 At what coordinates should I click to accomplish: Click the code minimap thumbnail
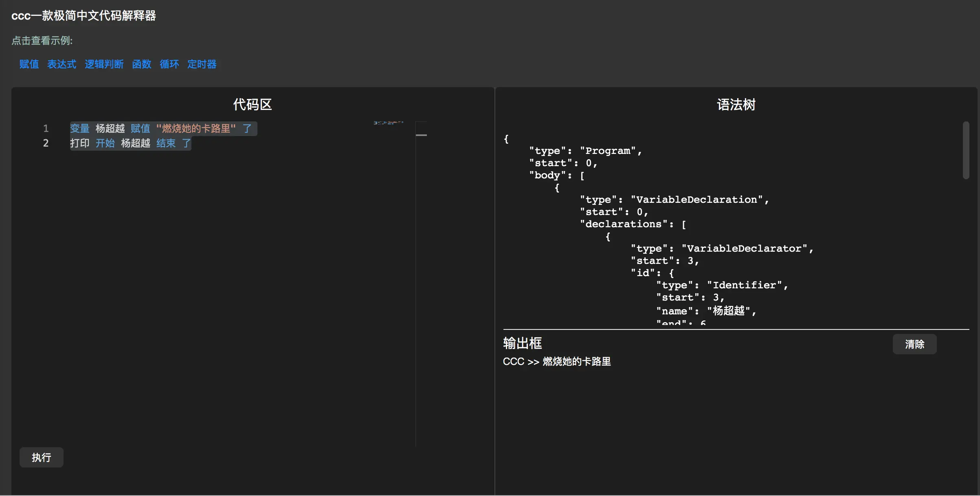388,123
